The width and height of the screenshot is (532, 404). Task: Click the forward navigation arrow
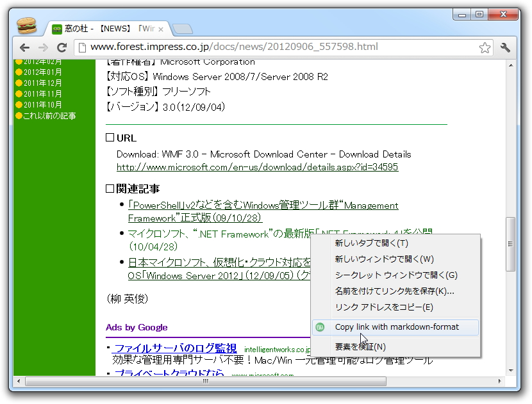pyautogui.click(x=42, y=47)
